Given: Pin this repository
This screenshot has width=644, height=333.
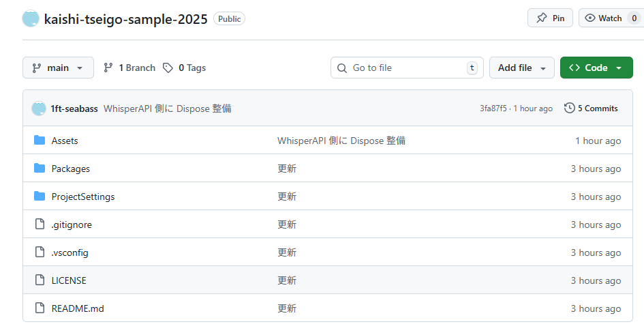Looking at the screenshot, I should coord(550,18).
